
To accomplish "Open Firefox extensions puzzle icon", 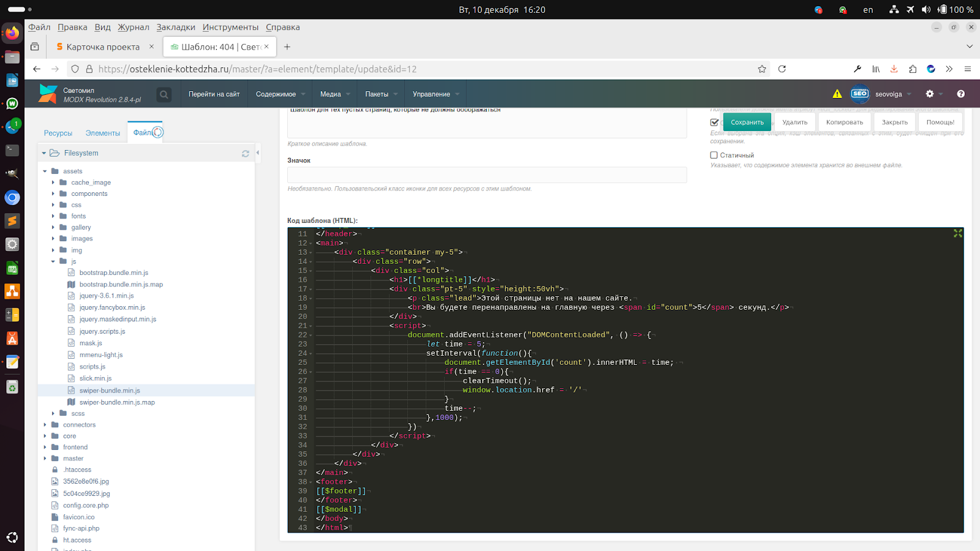I will tap(913, 69).
